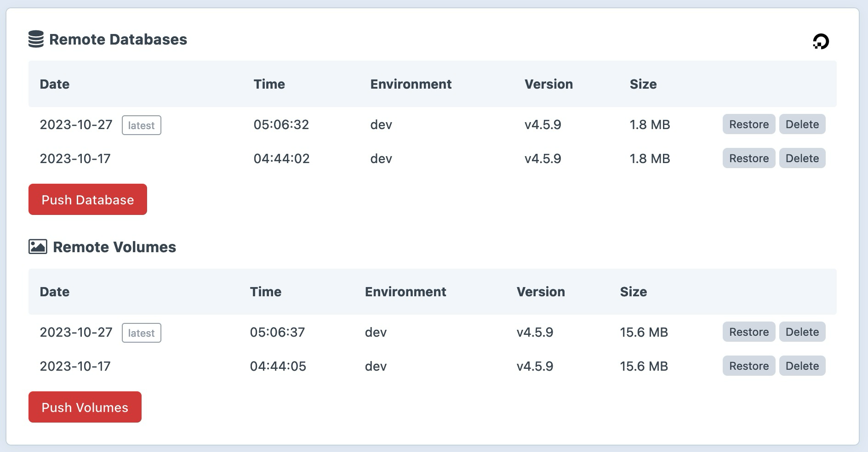Delete the 2023-10-27 volume backup
Screen dimensions: 868x452
(x=802, y=332)
